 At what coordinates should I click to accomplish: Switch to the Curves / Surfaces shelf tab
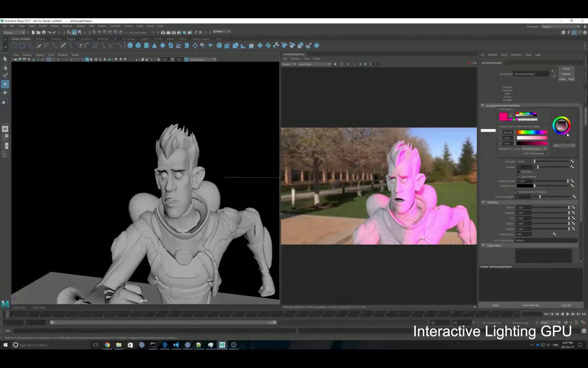[x=21, y=39]
